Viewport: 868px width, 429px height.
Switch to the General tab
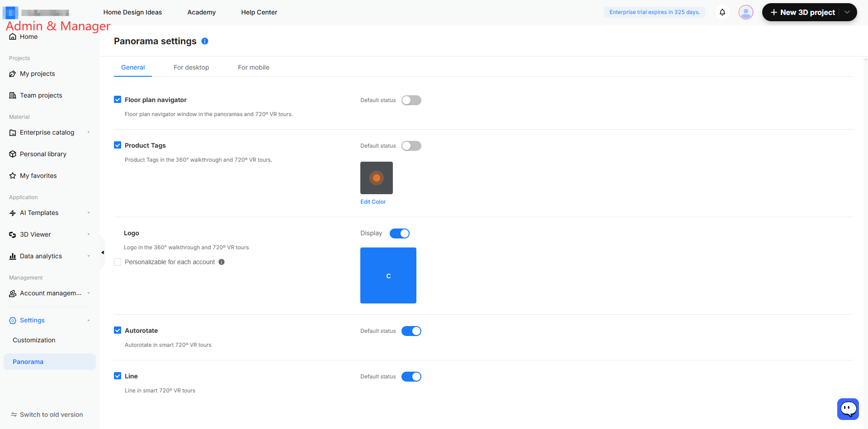click(133, 67)
